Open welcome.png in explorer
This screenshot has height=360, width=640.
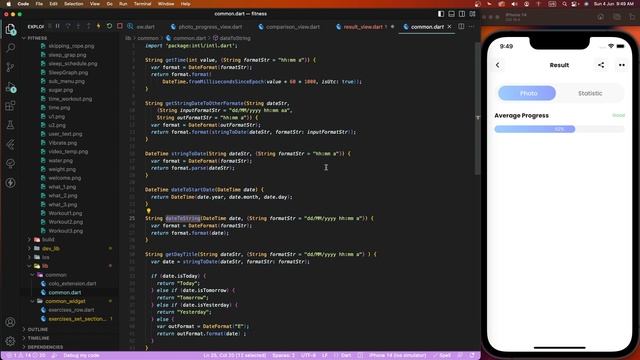click(64, 178)
